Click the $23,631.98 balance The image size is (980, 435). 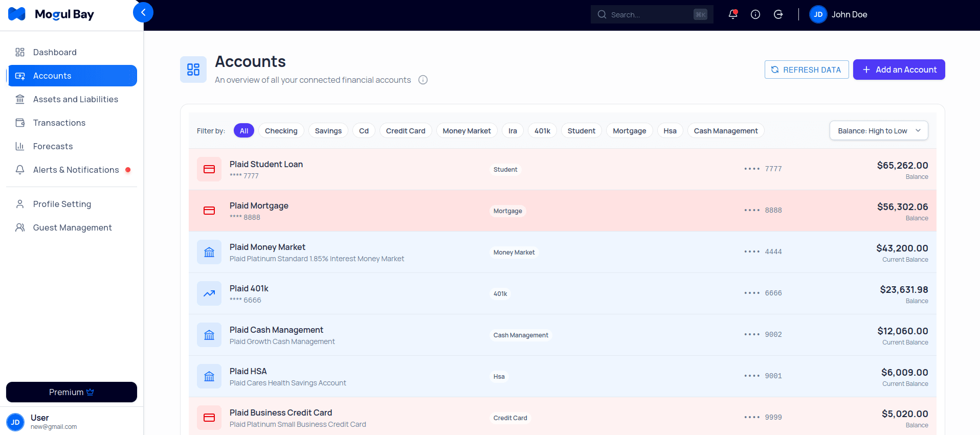(904, 290)
